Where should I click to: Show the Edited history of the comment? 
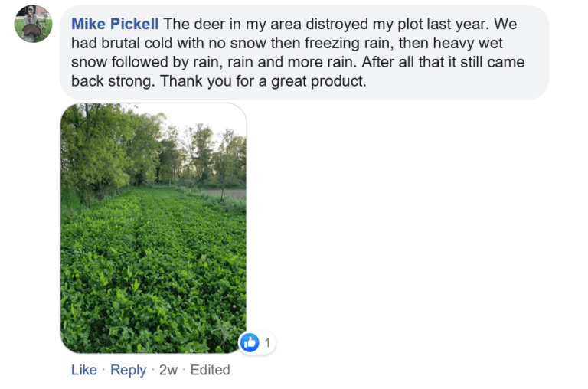click(210, 370)
